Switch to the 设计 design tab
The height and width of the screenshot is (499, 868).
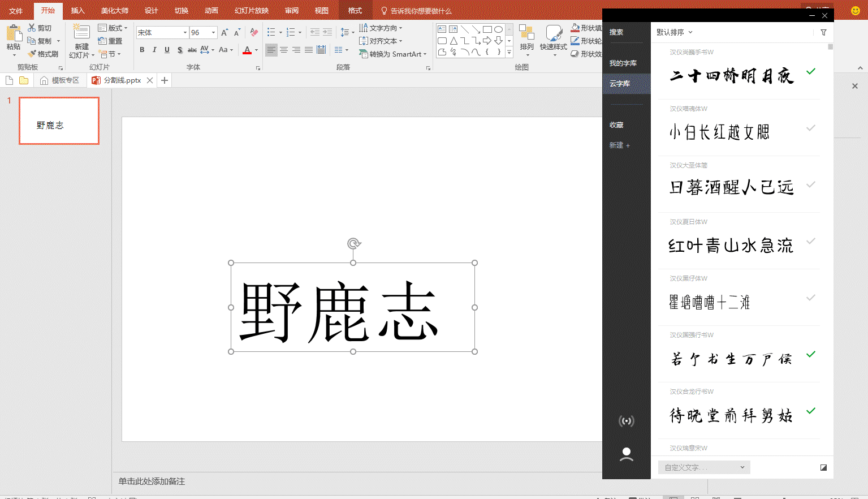tap(152, 11)
